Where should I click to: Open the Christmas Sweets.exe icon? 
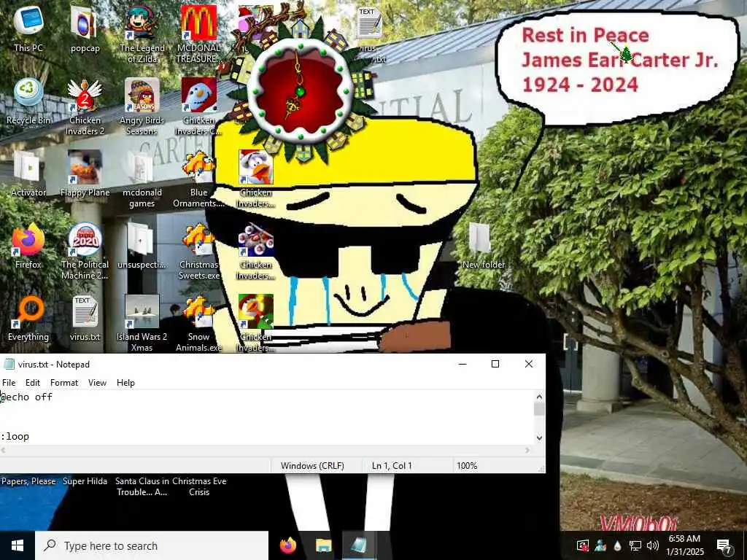tap(198, 251)
